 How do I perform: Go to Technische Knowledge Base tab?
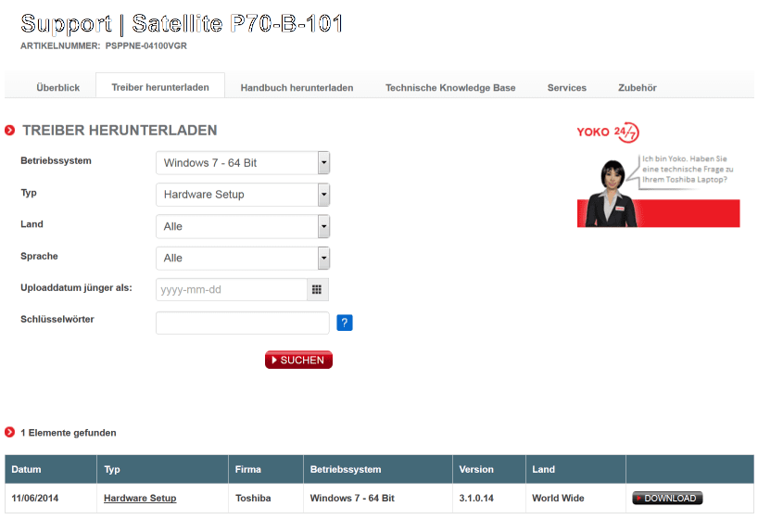click(450, 87)
